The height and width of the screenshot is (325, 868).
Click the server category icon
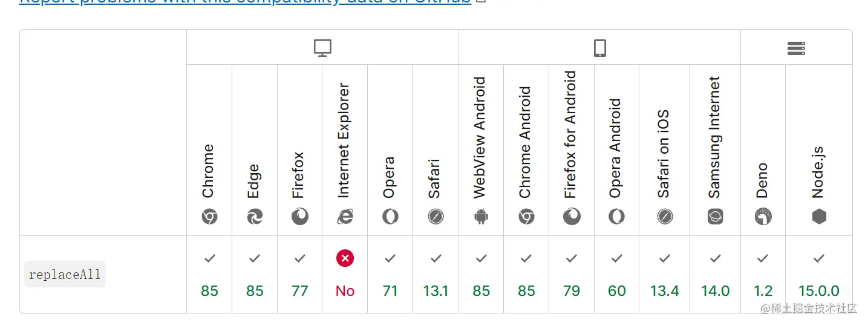click(x=796, y=48)
